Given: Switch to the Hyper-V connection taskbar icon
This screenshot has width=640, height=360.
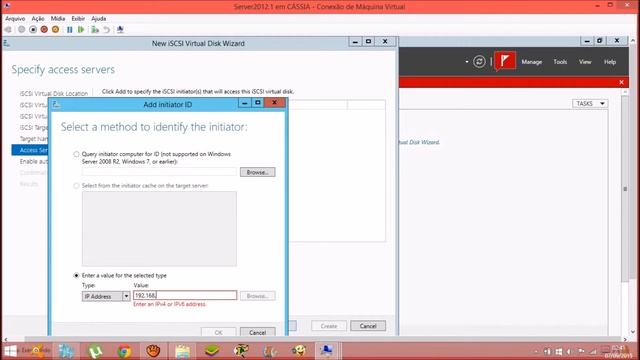Looking at the screenshot, I should click(x=326, y=351).
